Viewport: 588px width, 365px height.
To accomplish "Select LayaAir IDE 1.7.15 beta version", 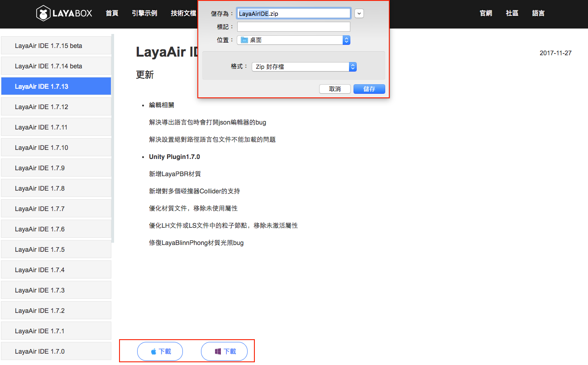I will click(56, 46).
